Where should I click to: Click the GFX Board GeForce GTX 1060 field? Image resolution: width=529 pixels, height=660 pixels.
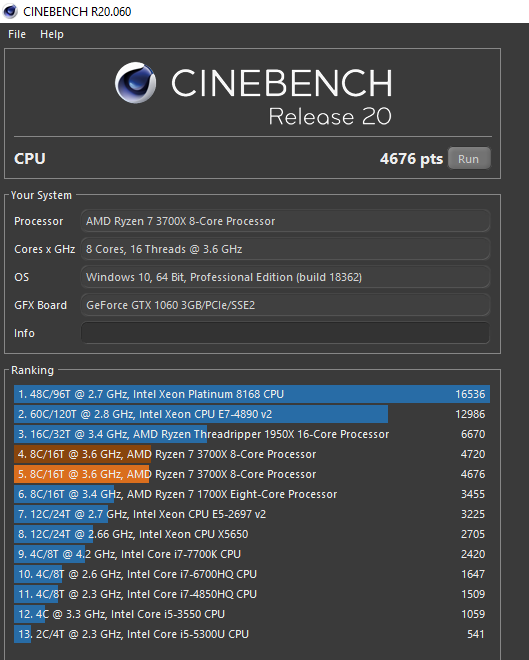[285, 305]
